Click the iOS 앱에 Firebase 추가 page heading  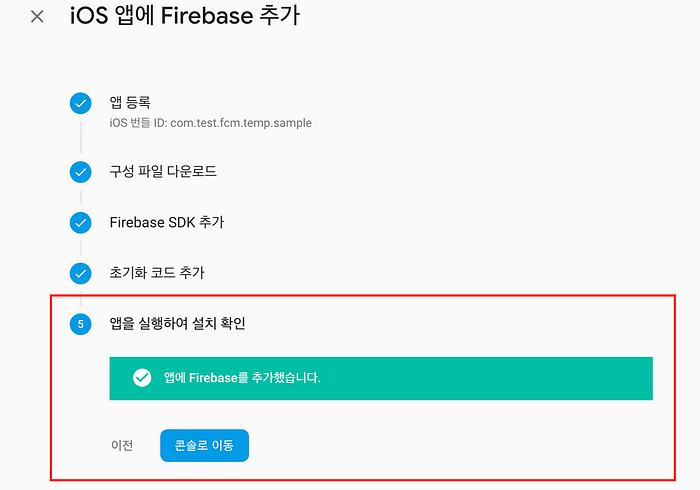(x=185, y=16)
